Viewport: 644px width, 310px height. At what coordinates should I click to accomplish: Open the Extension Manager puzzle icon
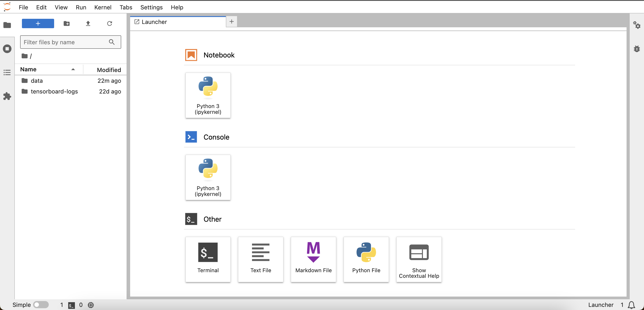pyautogui.click(x=7, y=96)
